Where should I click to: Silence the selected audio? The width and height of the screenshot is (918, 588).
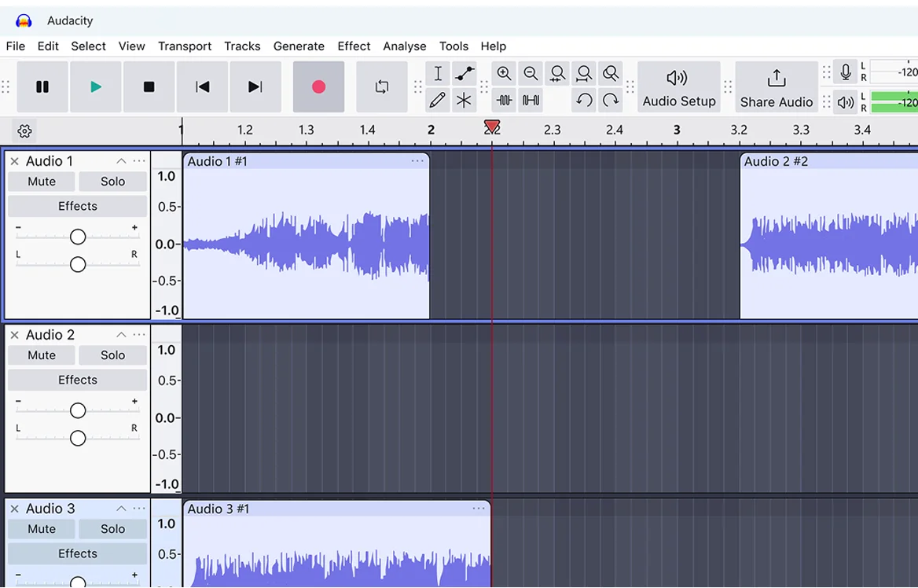[531, 100]
